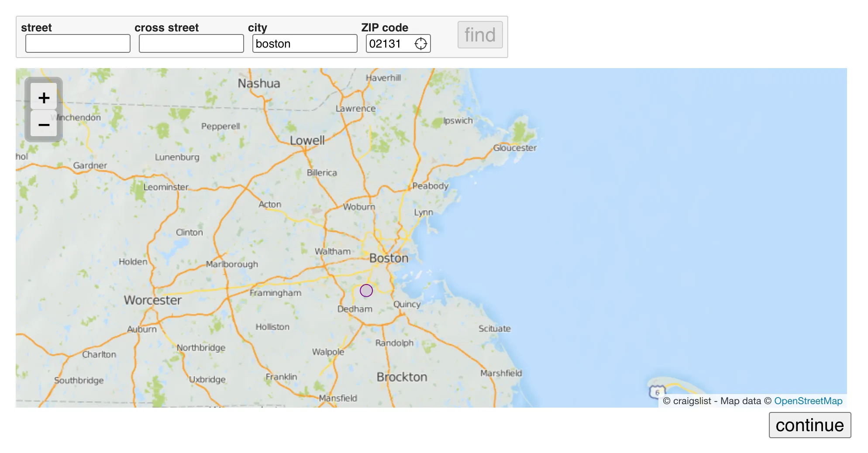The height and width of the screenshot is (453, 868).
Task: Click the craigslist attribution text
Action: click(x=690, y=401)
